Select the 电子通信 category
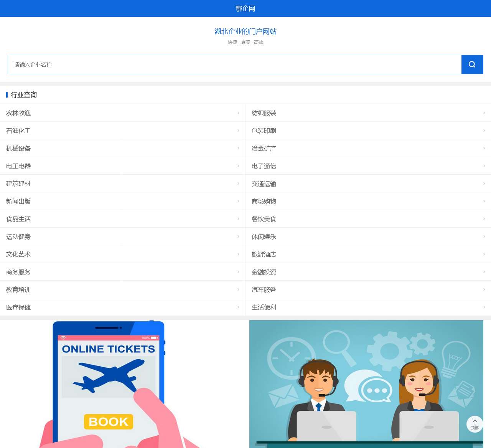Image resolution: width=491 pixels, height=448 pixels. [x=264, y=166]
